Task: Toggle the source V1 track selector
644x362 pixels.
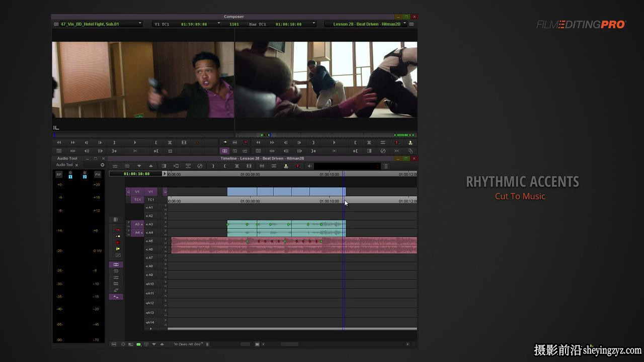Action: (x=137, y=192)
